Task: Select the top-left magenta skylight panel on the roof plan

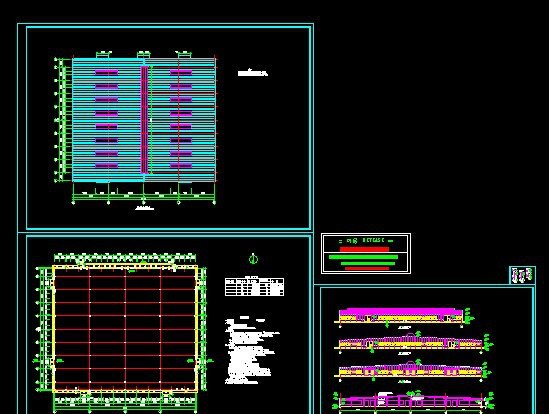Action: [x=106, y=73]
